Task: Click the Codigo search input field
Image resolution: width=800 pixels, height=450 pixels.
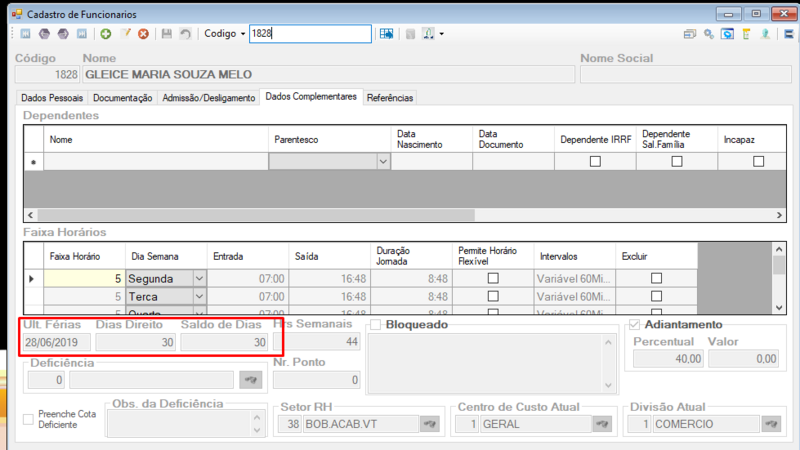Action: [310, 34]
